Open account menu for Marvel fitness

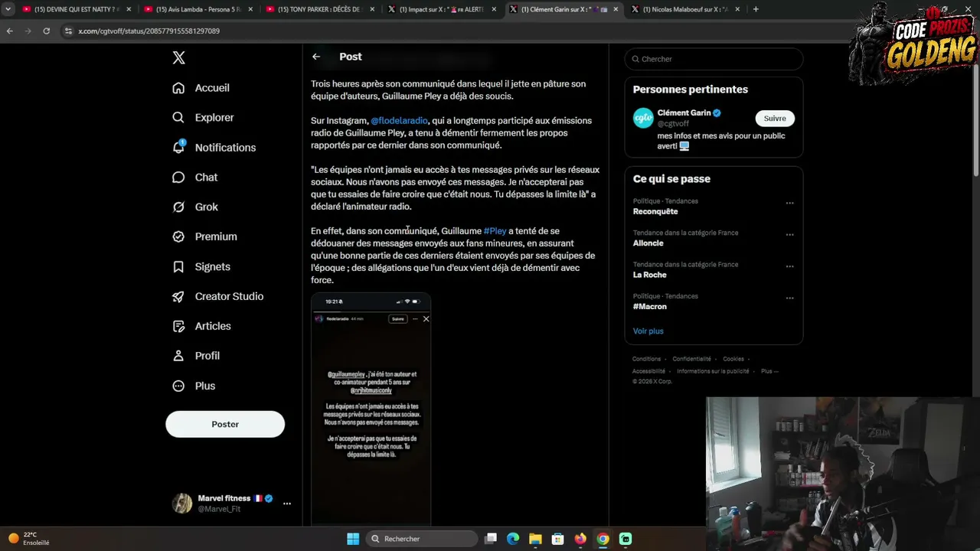(x=287, y=504)
